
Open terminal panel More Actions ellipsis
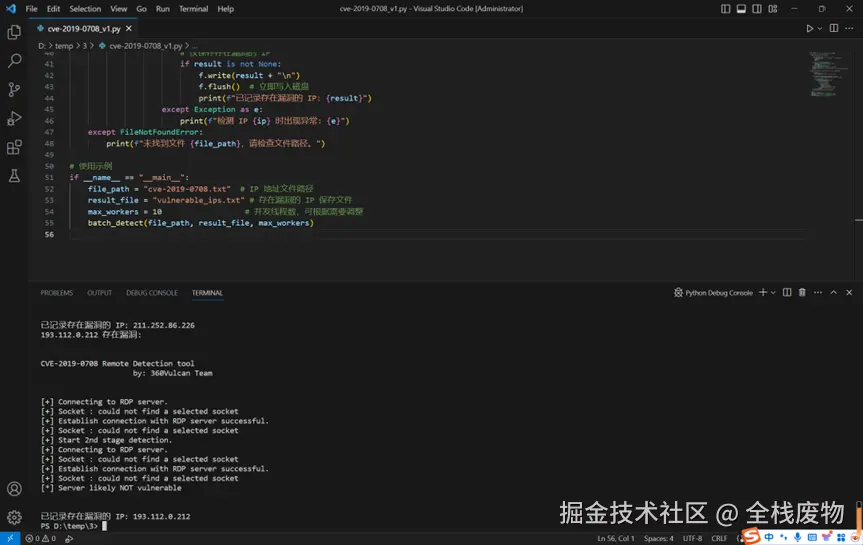(818, 292)
